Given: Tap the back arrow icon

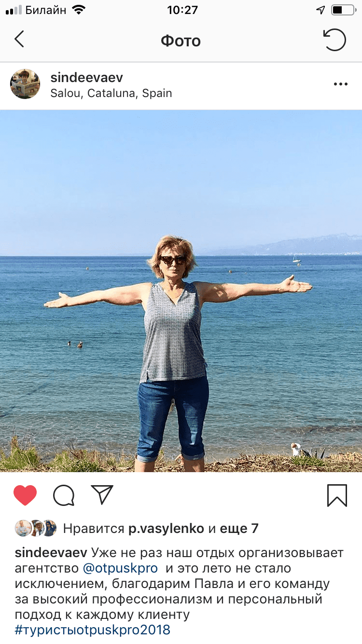Looking at the screenshot, I should [x=19, y=40].
